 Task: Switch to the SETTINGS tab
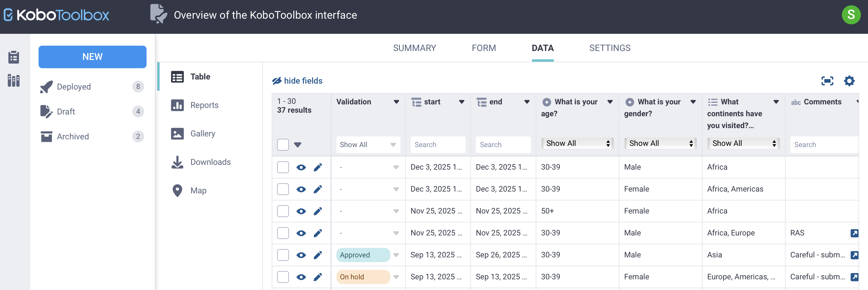(610, 48)
